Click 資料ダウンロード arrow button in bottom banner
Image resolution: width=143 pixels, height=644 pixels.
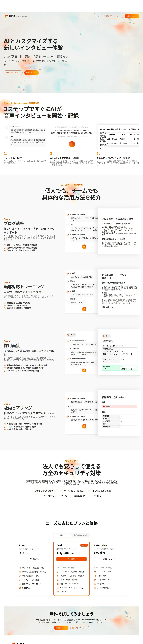80,628
